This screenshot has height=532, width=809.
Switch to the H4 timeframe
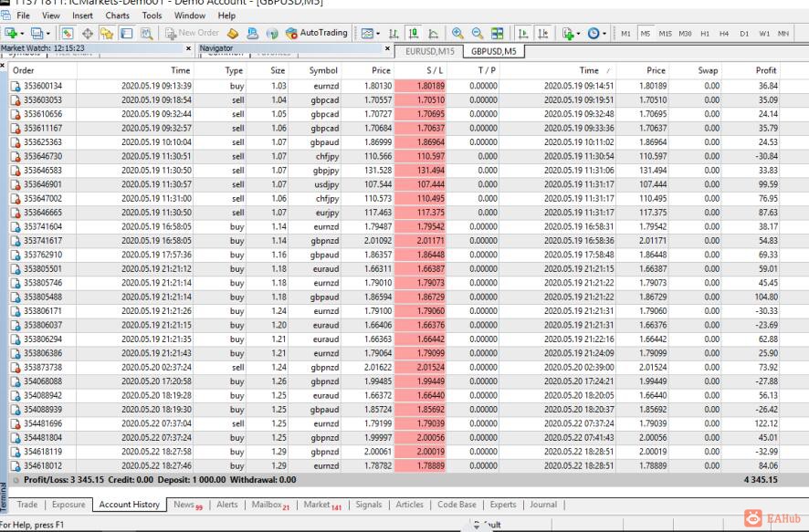coord(724,34)
